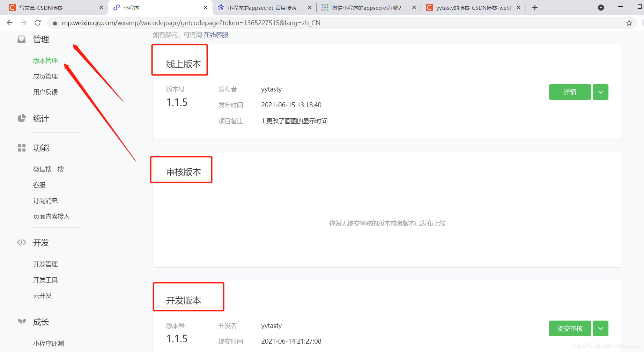Select the 统计 sidebar section
The image size is (644, 352).
tap(41, 118)
